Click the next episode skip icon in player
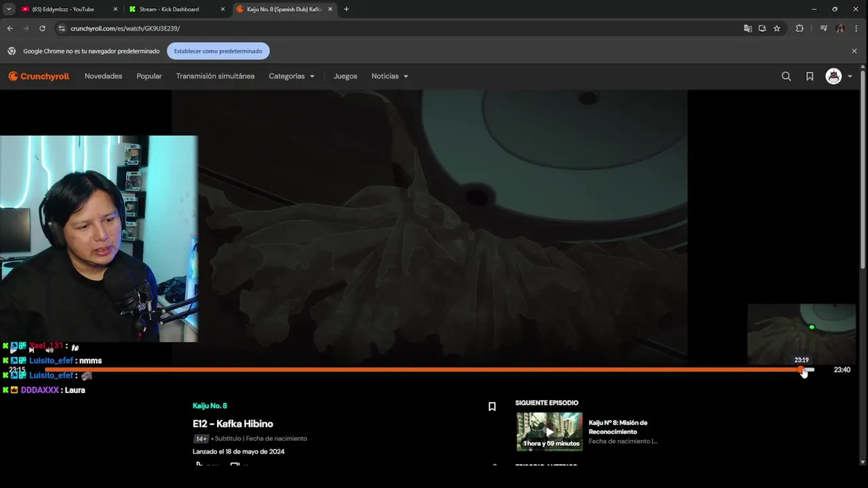This screenshot has width=868, height=488. click(x=31, y=350)
